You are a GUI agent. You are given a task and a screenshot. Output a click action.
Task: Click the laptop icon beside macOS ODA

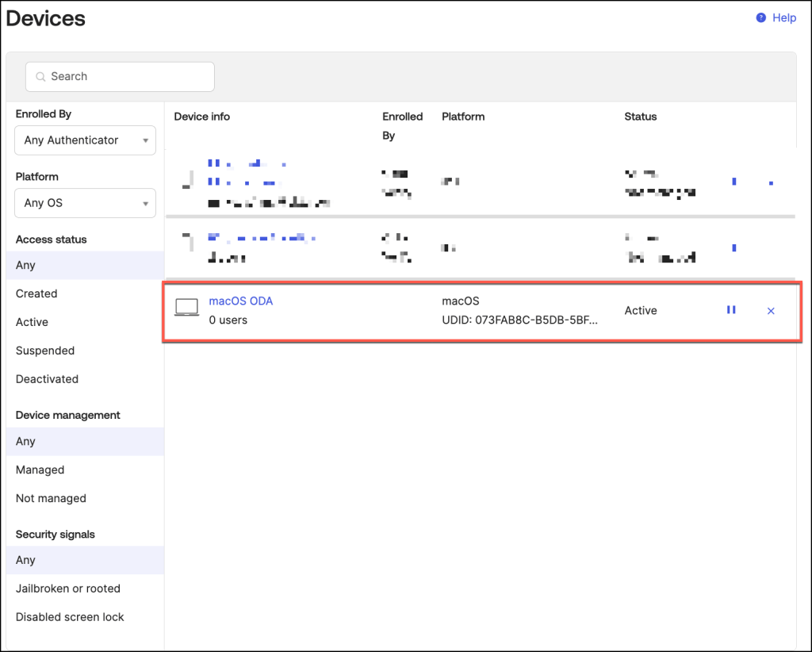click(187, 308)
